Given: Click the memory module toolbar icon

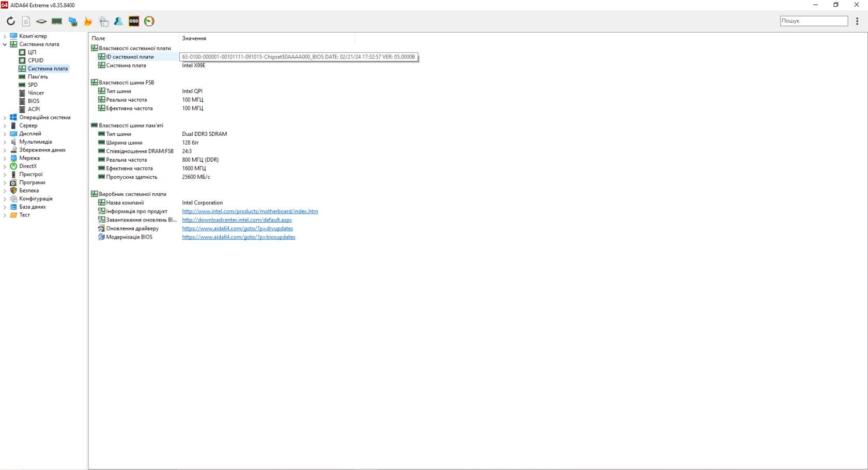Looking at the screenshot, I should pos(57,21).
